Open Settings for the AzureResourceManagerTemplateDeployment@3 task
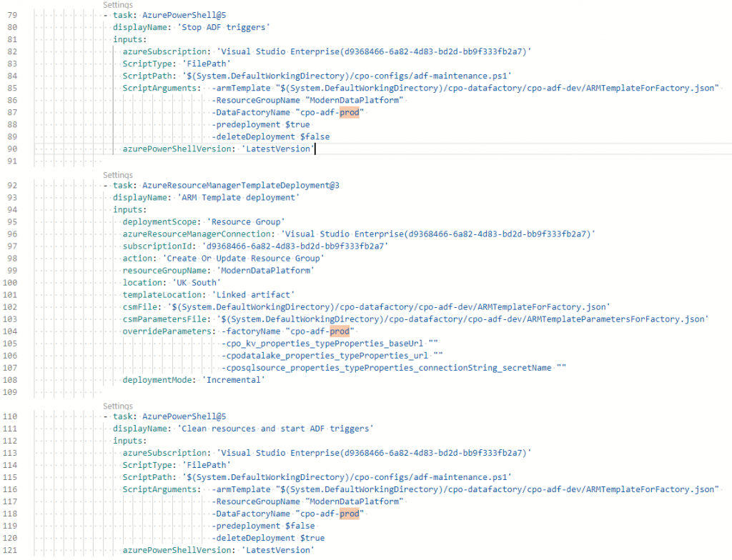 tap(117, 174)
